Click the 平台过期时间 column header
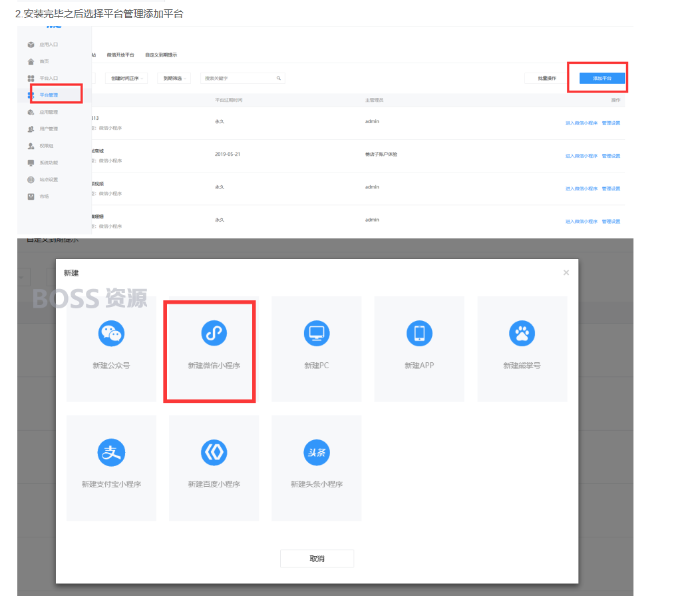700x596 pixels. [229, 100]
